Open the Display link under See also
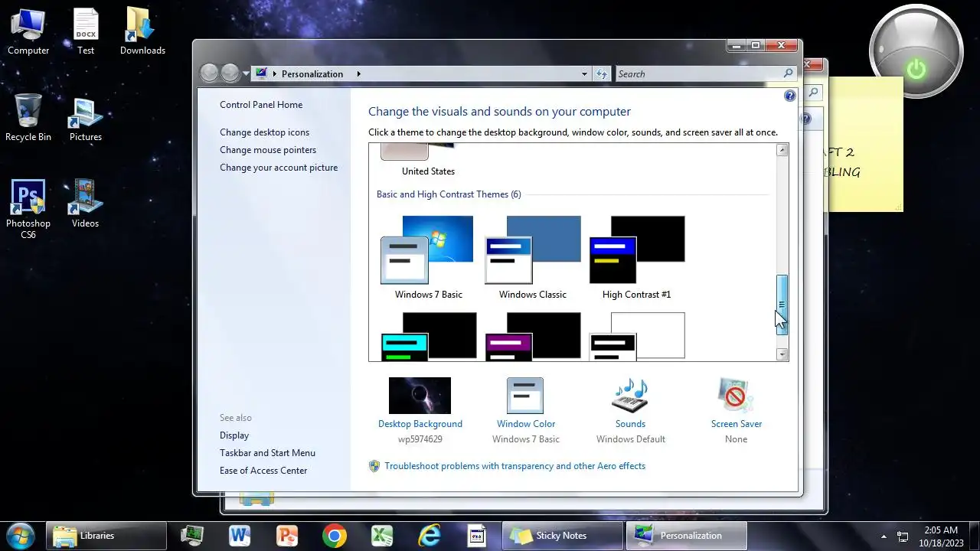Image resolution: width=980 pixels, height=551 pixels. (234, 435)
